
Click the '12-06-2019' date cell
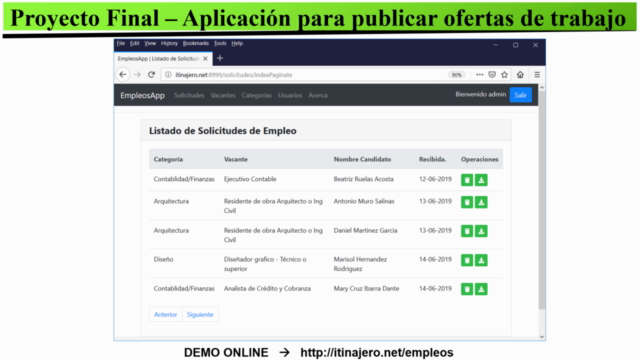point(435,179)
